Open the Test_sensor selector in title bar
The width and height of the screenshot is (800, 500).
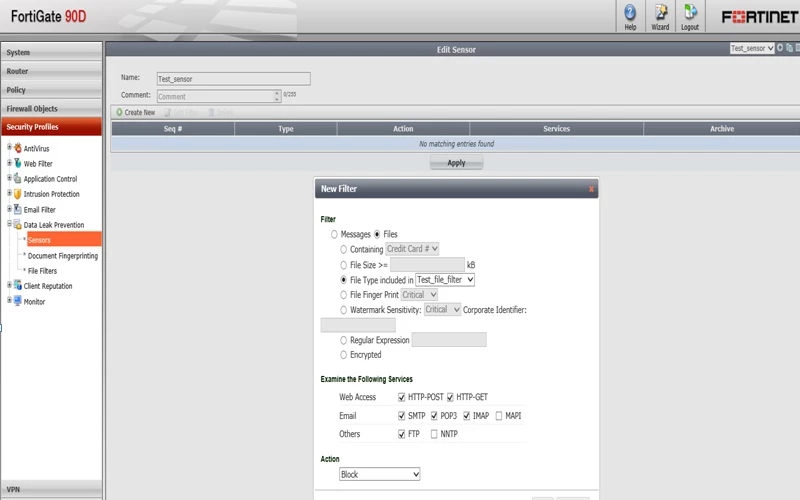pos(752,48)
